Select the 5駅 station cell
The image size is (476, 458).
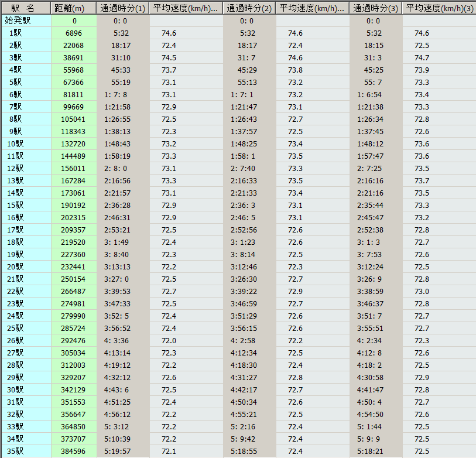click(x=26, y=83)
